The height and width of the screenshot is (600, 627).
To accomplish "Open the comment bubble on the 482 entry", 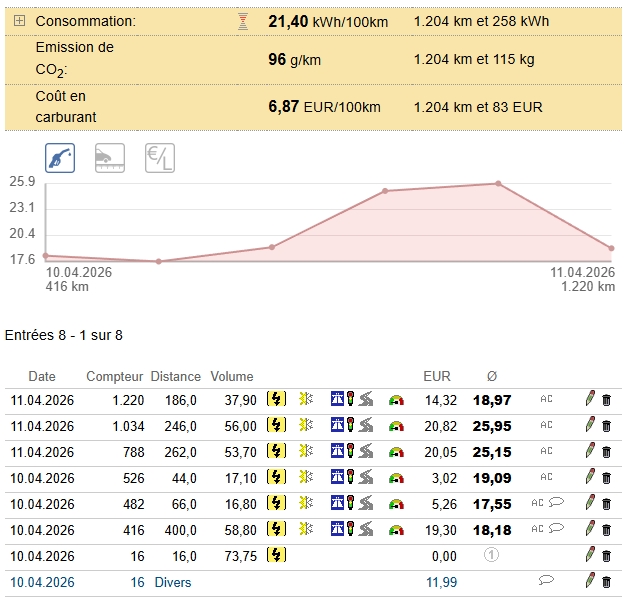I will [x=556, y=504].
